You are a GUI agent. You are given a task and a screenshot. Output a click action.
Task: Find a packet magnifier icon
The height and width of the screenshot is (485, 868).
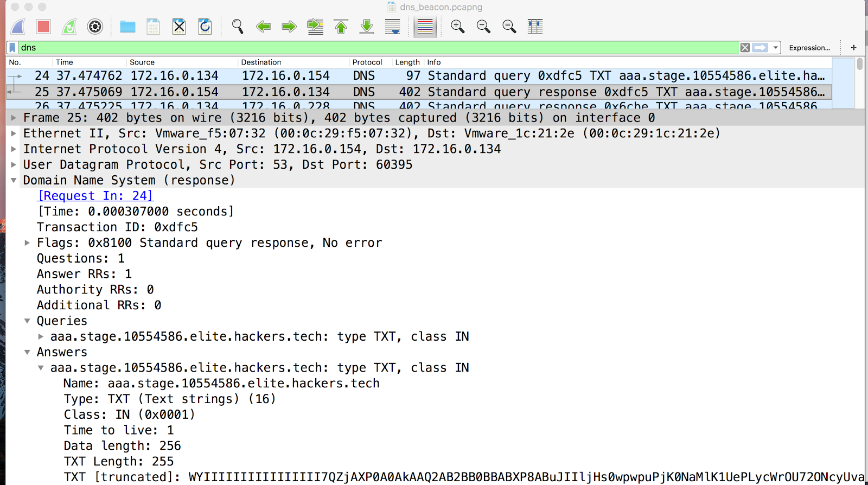(x=238, y=27)
